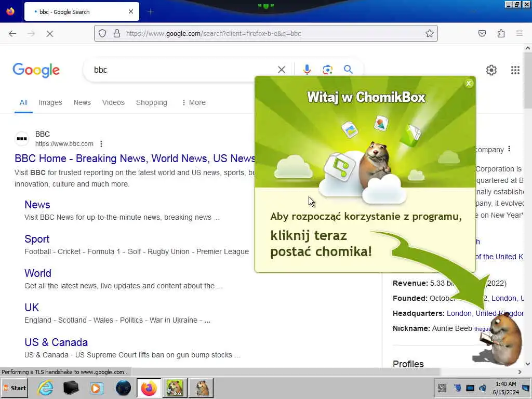Submit search with magnifier icon
This screenshot has height=399, width=532.
(348, 70)
